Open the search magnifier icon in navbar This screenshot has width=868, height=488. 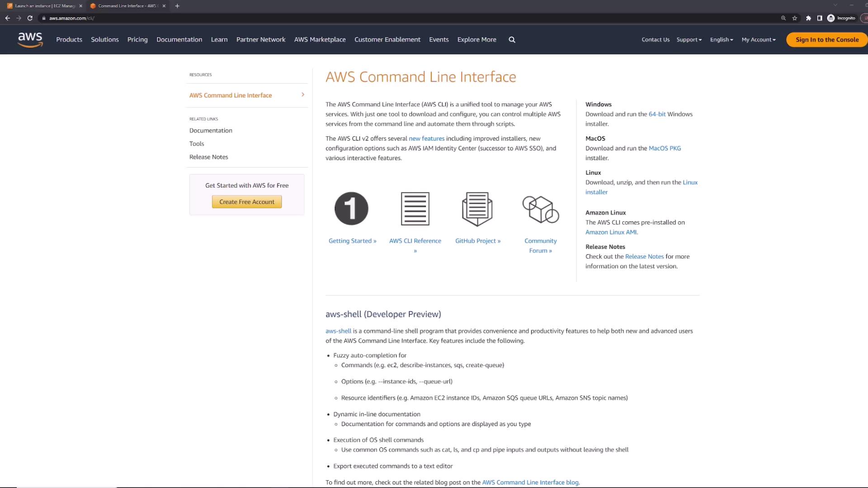point(512,40)
